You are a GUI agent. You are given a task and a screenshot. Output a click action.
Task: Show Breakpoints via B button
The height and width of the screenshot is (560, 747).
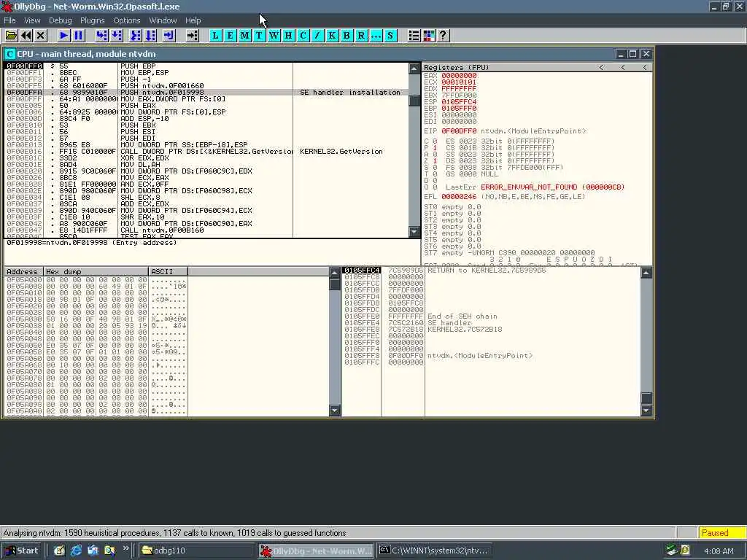coord(347,35)
